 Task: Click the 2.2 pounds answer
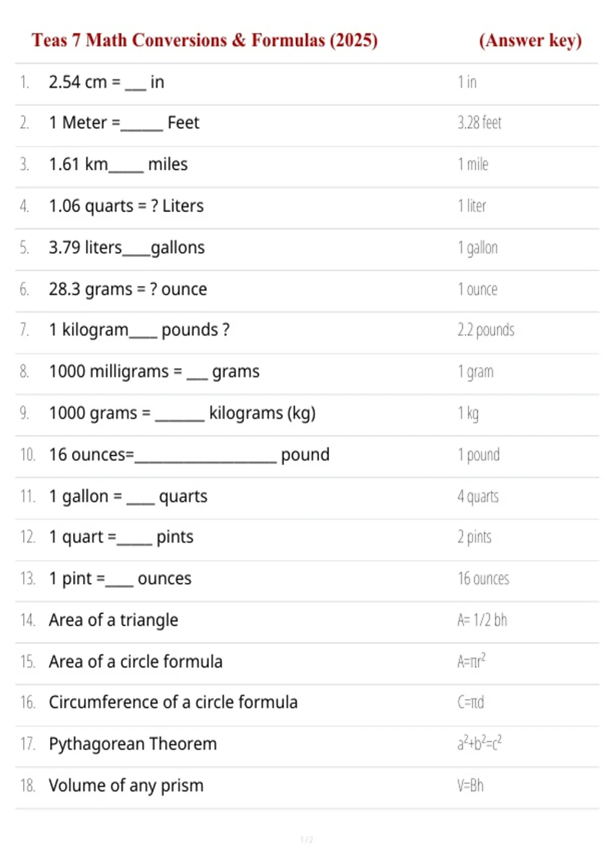tap(486, 330)
